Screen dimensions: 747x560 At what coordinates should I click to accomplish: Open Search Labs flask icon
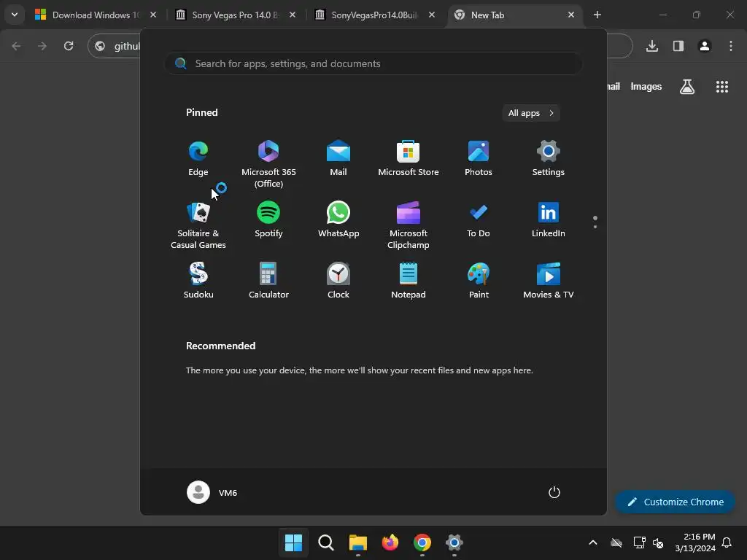(x=687, y=87)
